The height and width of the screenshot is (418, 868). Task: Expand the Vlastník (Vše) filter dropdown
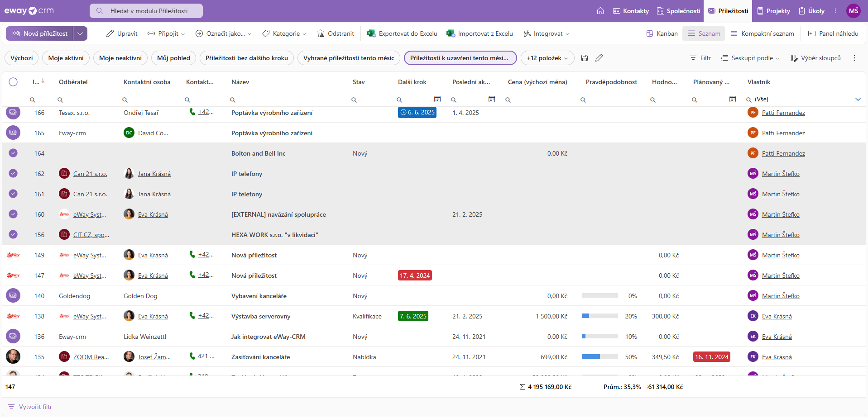(858, 99)
